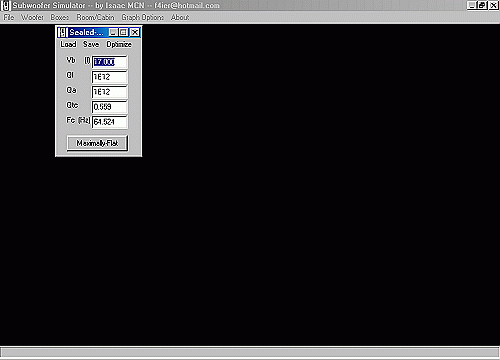
Task: Restore the Subwoofer Simulator main window
Action: click(x=482, y=5)
